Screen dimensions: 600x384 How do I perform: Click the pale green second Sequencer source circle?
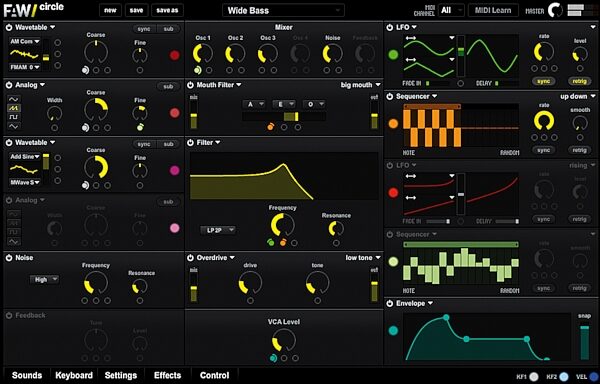(x=393, y=262)
